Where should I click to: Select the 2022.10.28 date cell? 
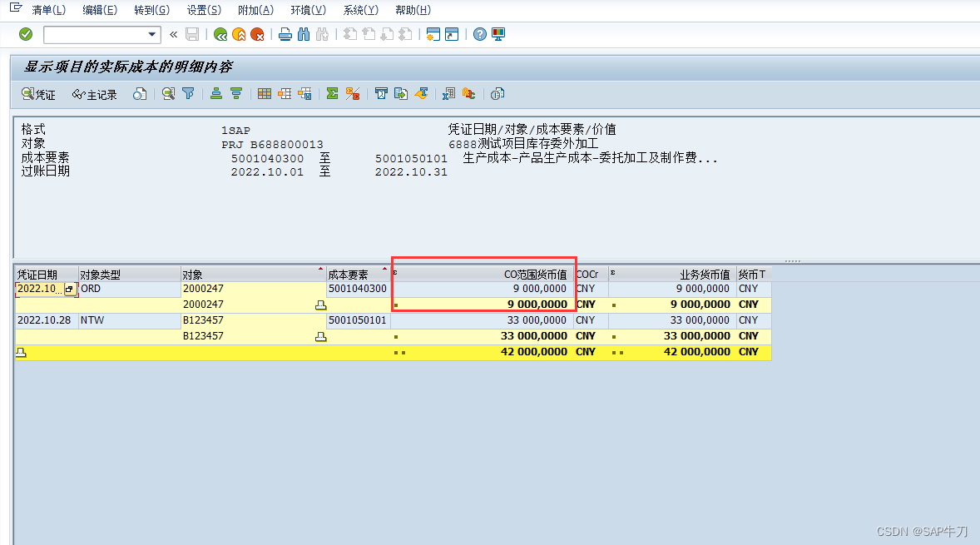[x=47, y=320]
